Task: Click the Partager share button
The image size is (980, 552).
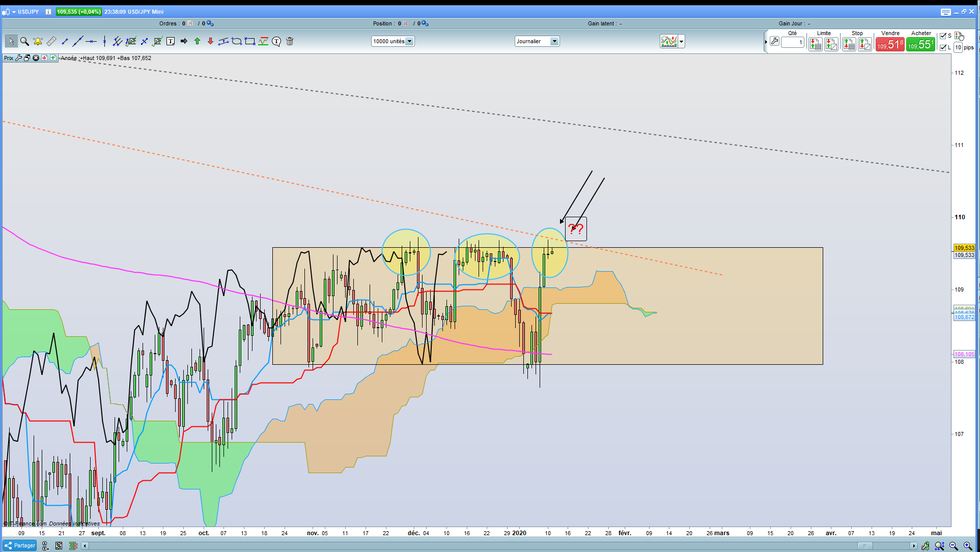Action: pos(20,545)
